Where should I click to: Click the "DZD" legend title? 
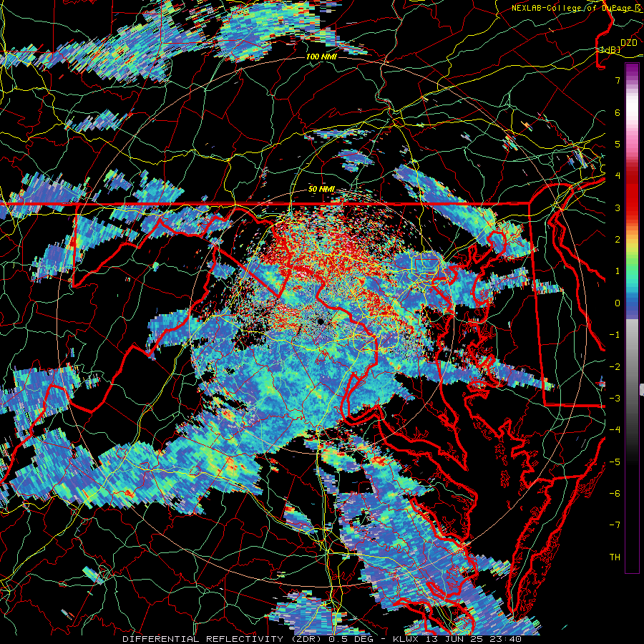(629, 43)
